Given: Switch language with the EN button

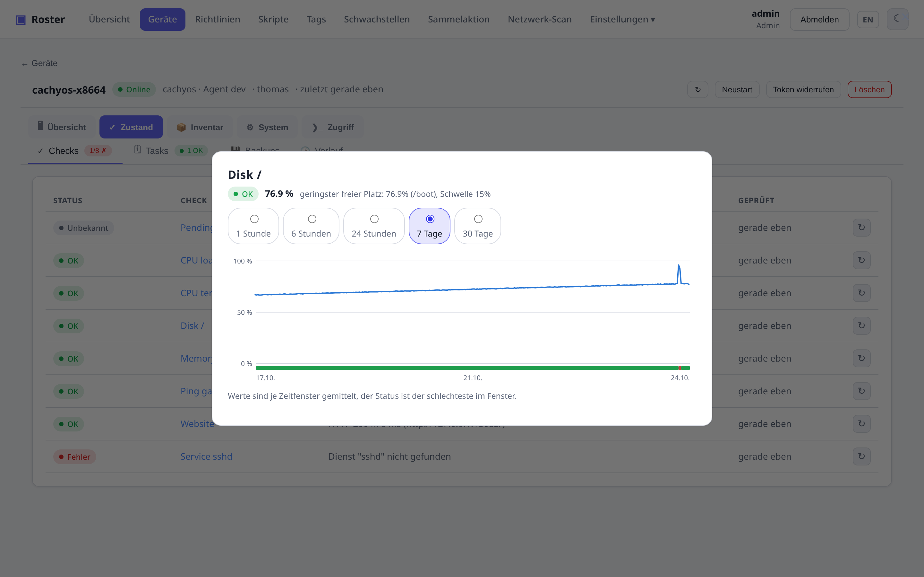Looking at the screenshot, I should (x=868, y=20).
